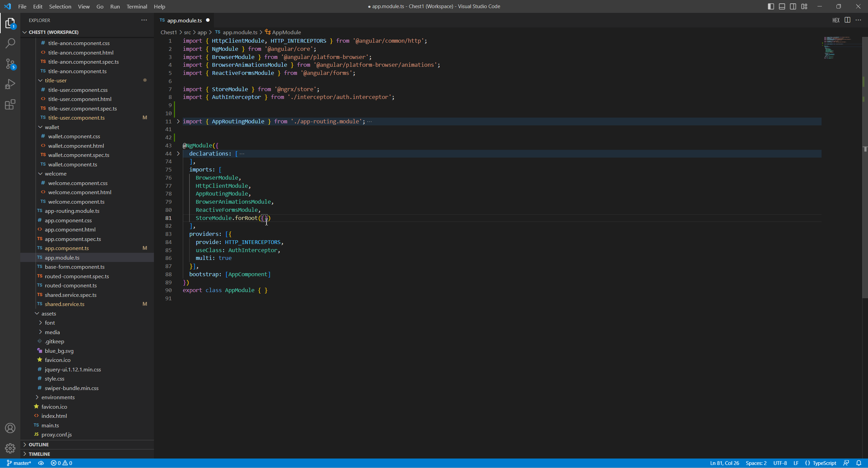868x468 pixels.
Task: Select the app.module.ts editor tab
Action: pyautogui.click(x=184, y=20)
